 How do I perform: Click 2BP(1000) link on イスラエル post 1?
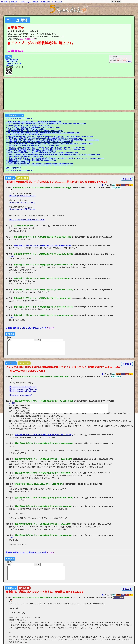tap(116, 377)
